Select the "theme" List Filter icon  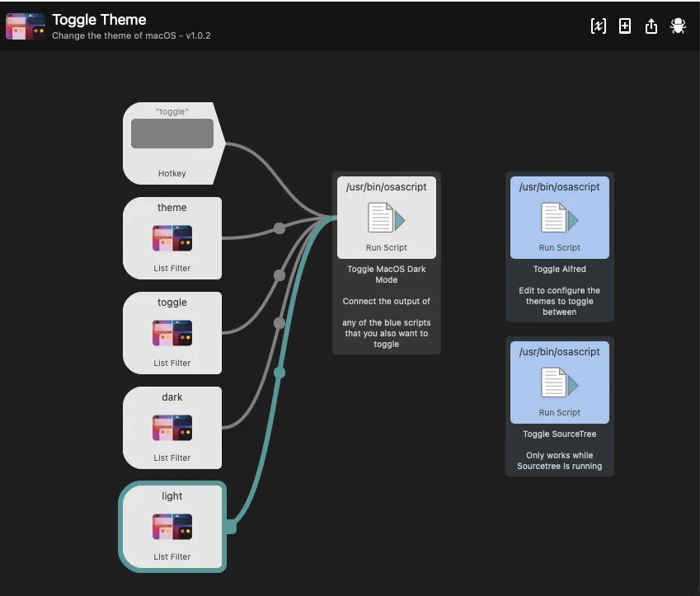[x=172, y=239]
